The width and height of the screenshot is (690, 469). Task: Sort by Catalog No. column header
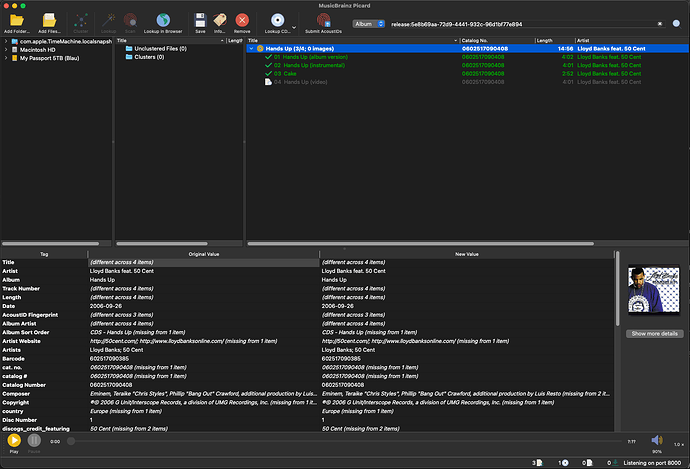(x=497, y=40)
